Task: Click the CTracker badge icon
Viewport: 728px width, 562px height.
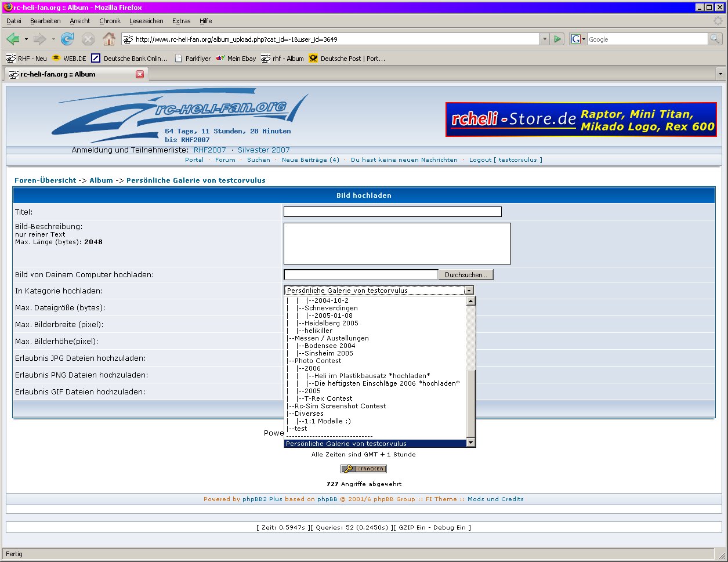Action: [363, 469]
